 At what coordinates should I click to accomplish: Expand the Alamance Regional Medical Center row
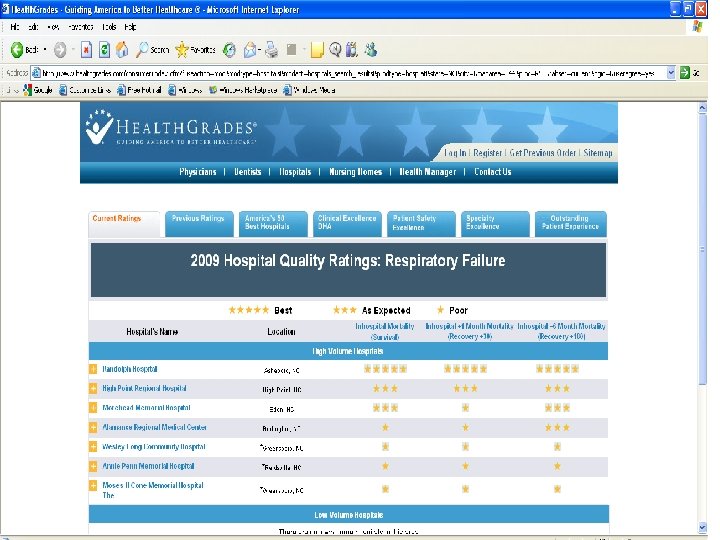pyautogui.click(x=93, y=428)
